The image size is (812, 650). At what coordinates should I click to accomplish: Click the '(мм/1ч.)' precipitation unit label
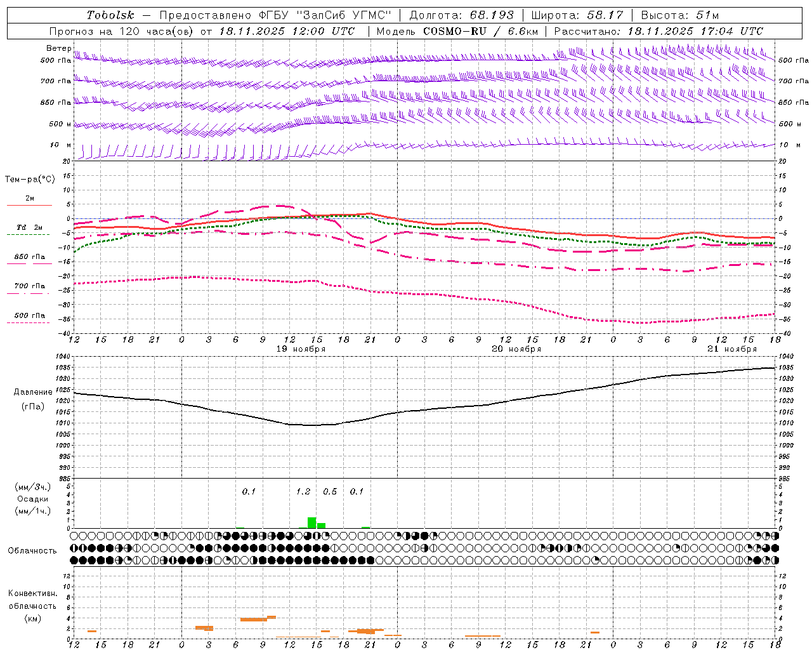tap(33, 511)
